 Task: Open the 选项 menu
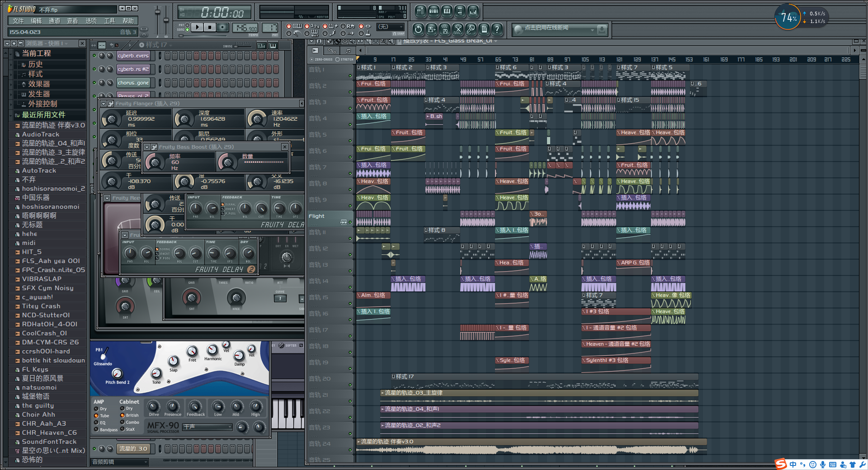[91, 21]
